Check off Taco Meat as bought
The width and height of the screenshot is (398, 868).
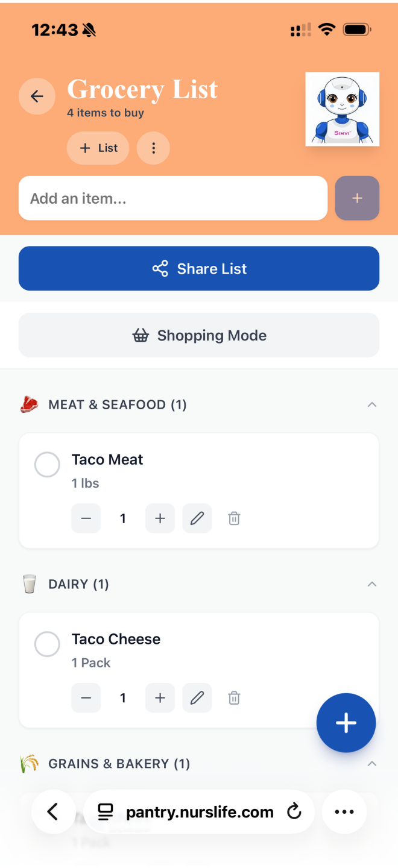47,464
